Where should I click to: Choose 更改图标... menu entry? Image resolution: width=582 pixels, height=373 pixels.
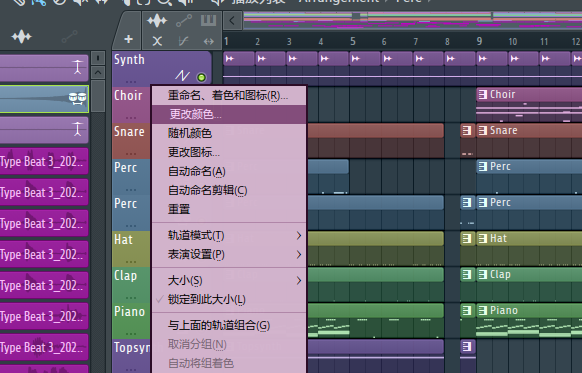(x=229, y=152)
